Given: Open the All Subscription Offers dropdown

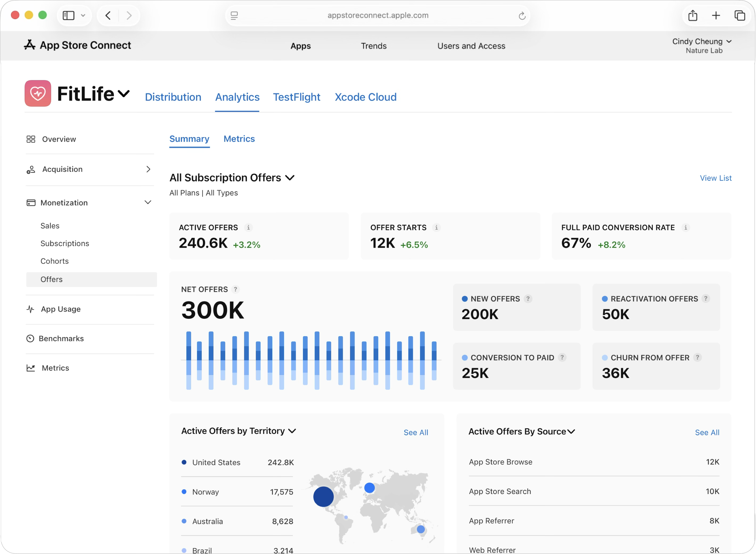Looking at the screenshot, I should point(290,178).
